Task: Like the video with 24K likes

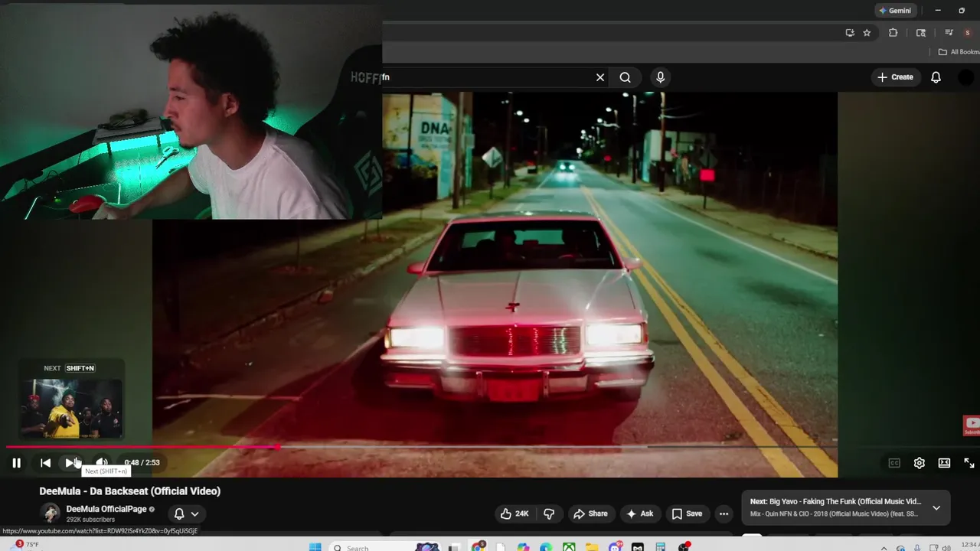Action: tap(514, 514)
